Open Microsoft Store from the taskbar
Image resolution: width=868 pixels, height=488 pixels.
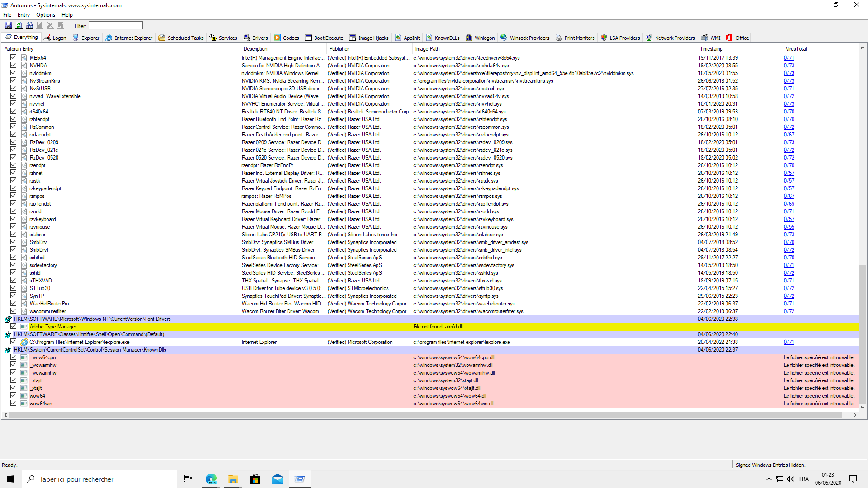click(x=255, y=479)
